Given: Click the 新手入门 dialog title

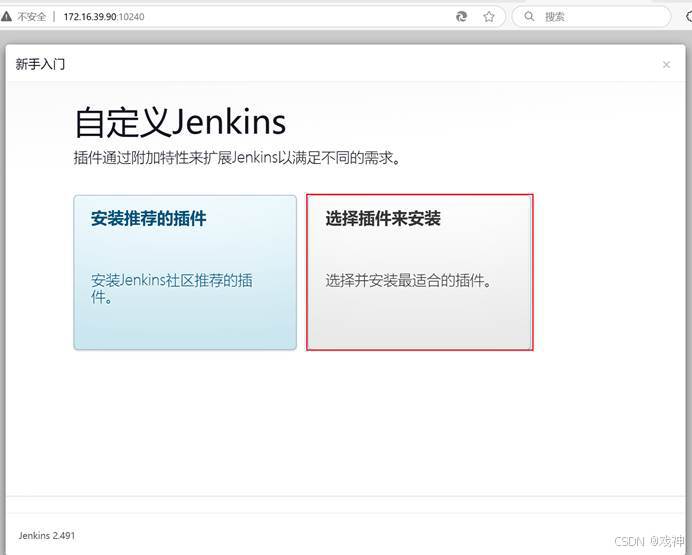Looking at the screenshot, I should 40,64.
